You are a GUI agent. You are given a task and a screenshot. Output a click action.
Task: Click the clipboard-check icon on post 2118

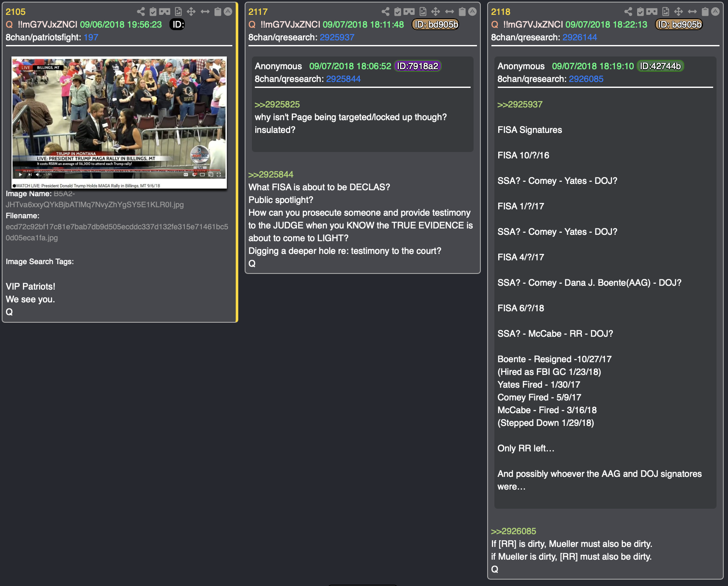click(641, 12)
